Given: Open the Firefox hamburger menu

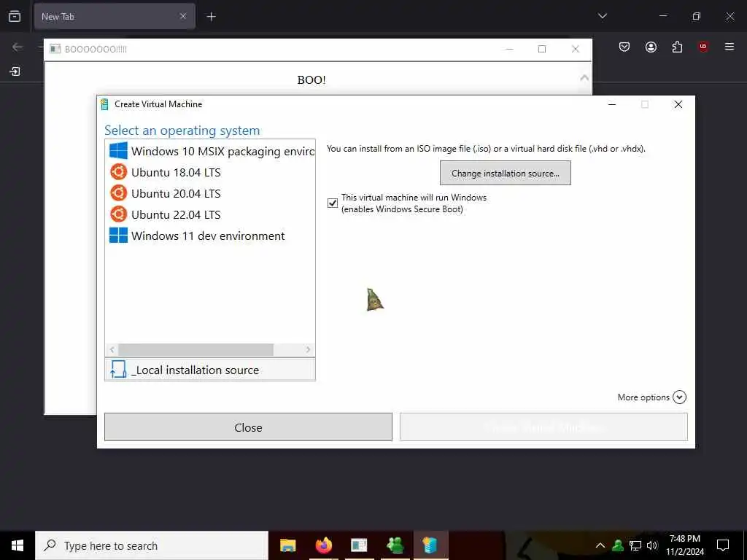Looking at the screenshot, I should tap(729, 47).
